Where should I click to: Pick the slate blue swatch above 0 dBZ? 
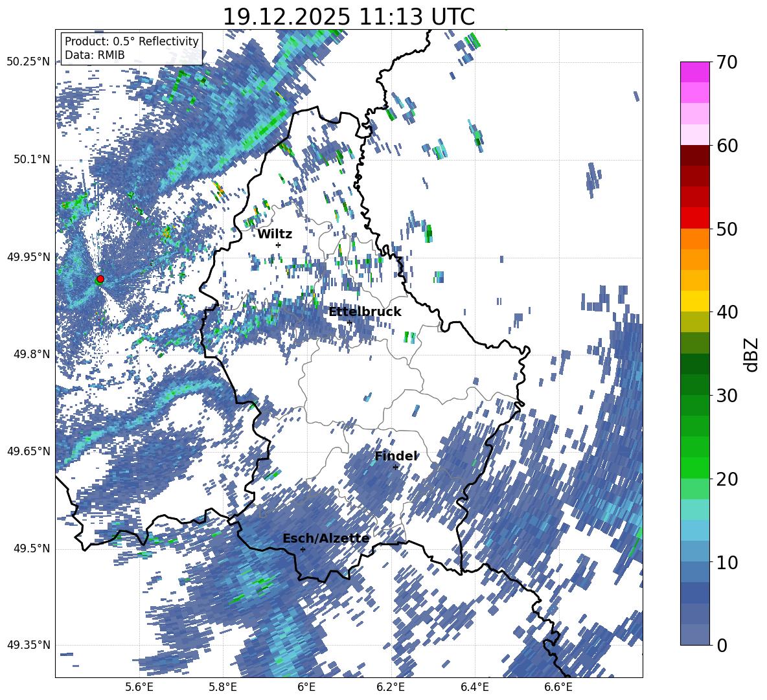click(695, 635)
